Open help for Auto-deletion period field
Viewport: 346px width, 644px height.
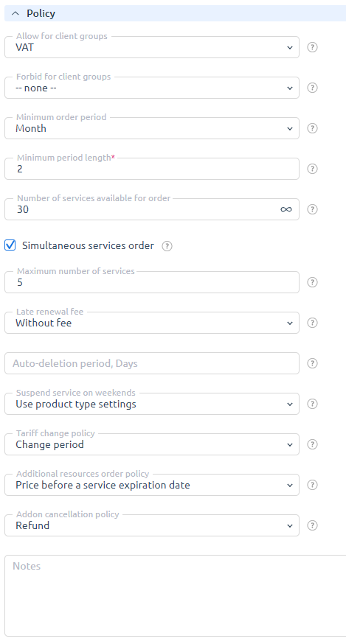click(312, 363)
